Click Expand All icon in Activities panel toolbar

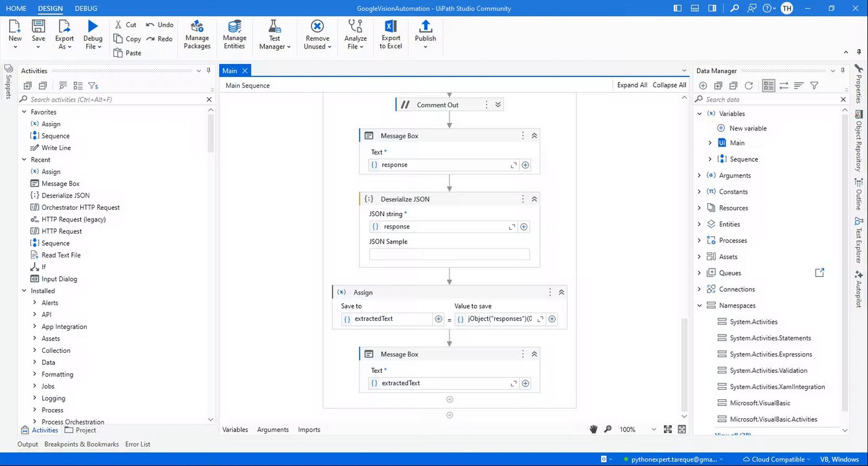click(27, 85)
